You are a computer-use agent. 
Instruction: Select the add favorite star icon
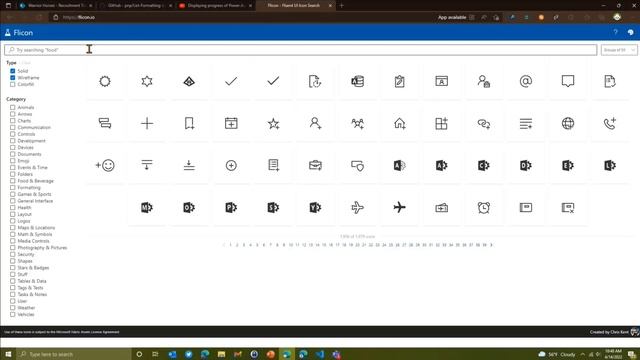pos(273,123)
